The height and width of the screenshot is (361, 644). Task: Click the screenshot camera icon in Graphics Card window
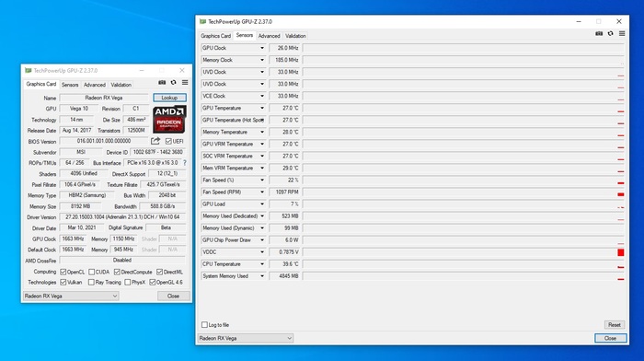pyautogui.click(x=162, y=83)
